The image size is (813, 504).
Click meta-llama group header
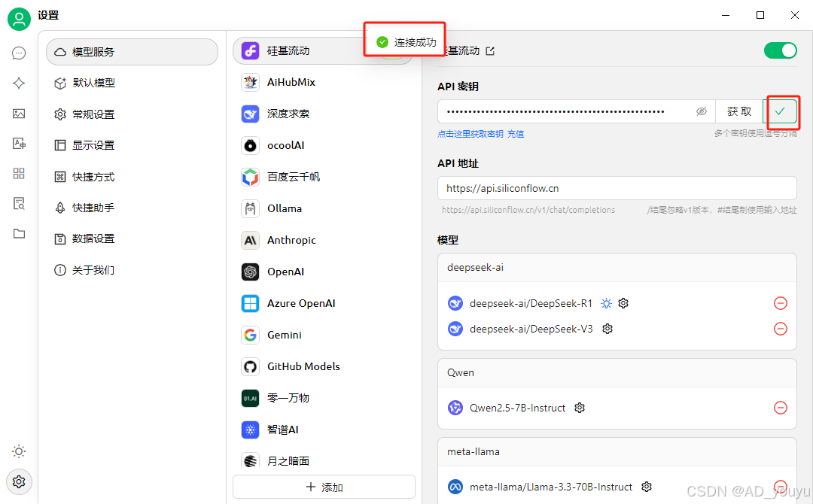click(617, 451)
